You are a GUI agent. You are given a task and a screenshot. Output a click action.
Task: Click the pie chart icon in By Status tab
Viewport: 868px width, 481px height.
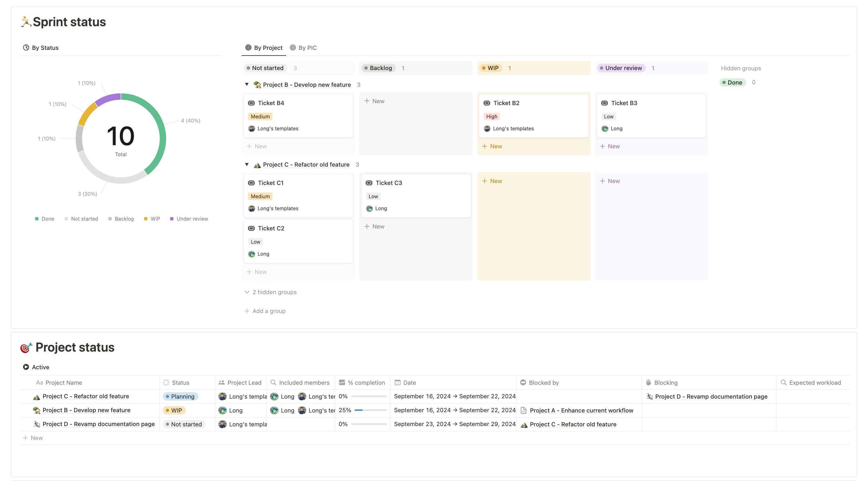pos(26,48)
